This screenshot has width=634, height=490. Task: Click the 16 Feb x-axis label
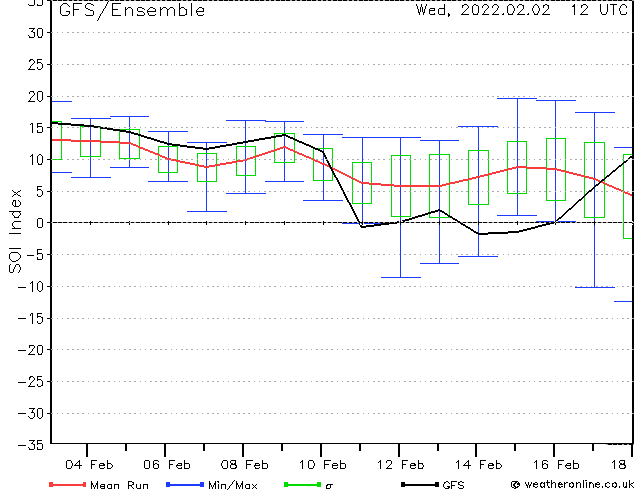click(556, 465)
